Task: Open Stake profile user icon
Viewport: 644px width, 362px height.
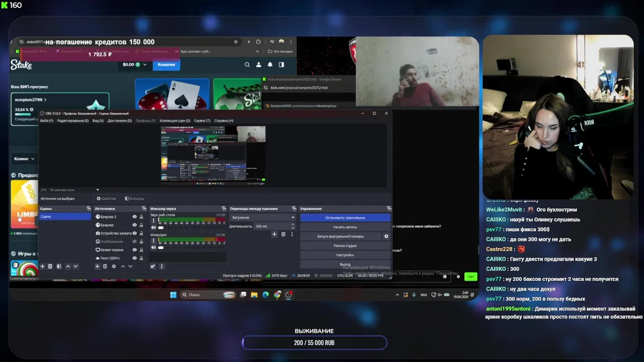Action: [259, 64]
